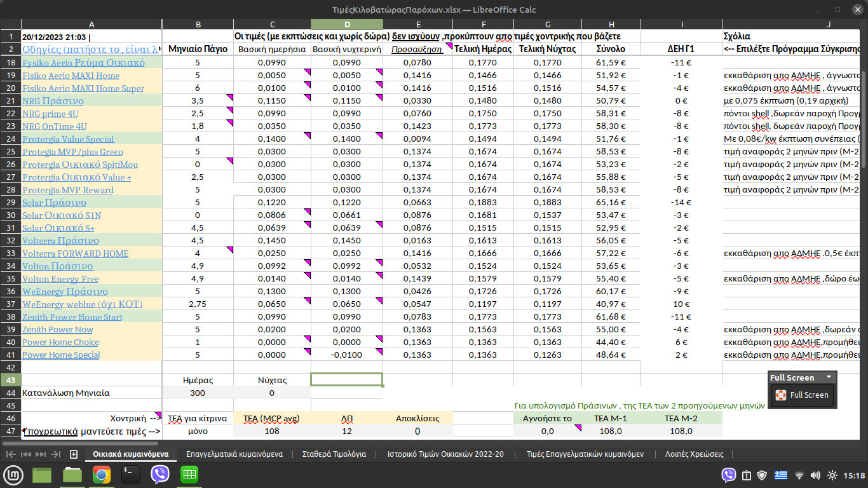Open the Terminal from the taskbar
This screenshot has width=868, height=488.
click(131, 475)
